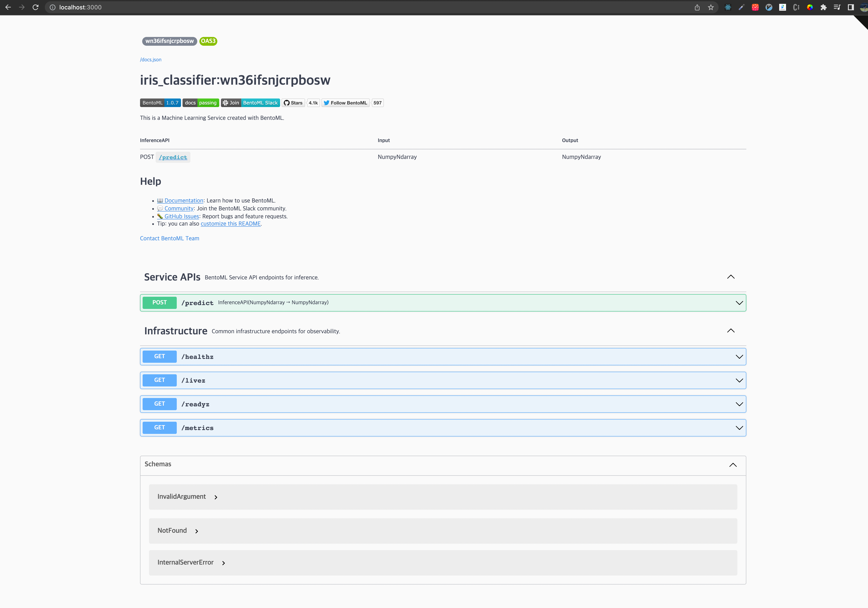The height and width of the screenshot is (608, 868).
Task: Open the Vimium extension icon
Action: (769, 7)
